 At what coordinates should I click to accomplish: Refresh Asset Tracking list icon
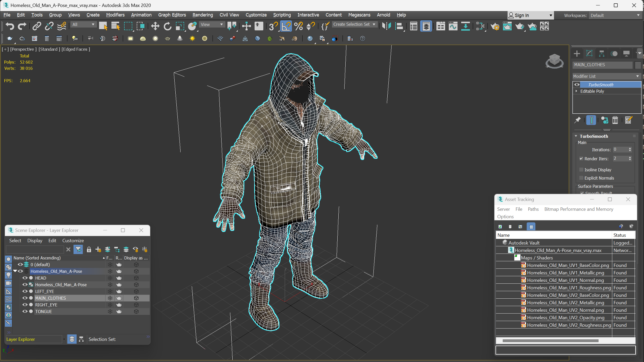tap(500, 227)
